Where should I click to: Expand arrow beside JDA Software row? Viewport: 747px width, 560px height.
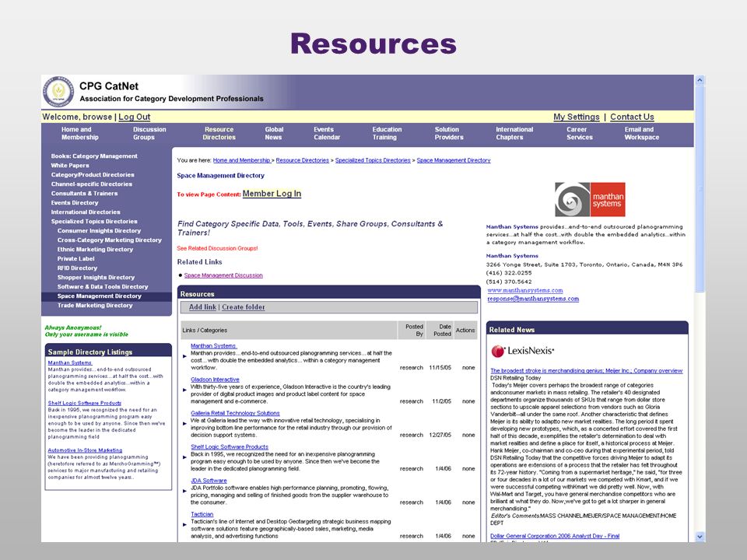(185, 491)
